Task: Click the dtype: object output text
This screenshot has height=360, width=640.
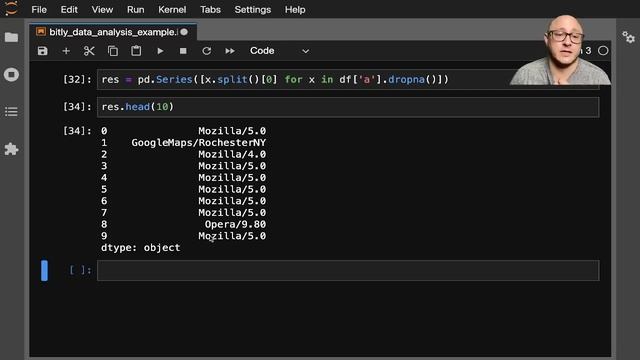Action: point(140,248)
